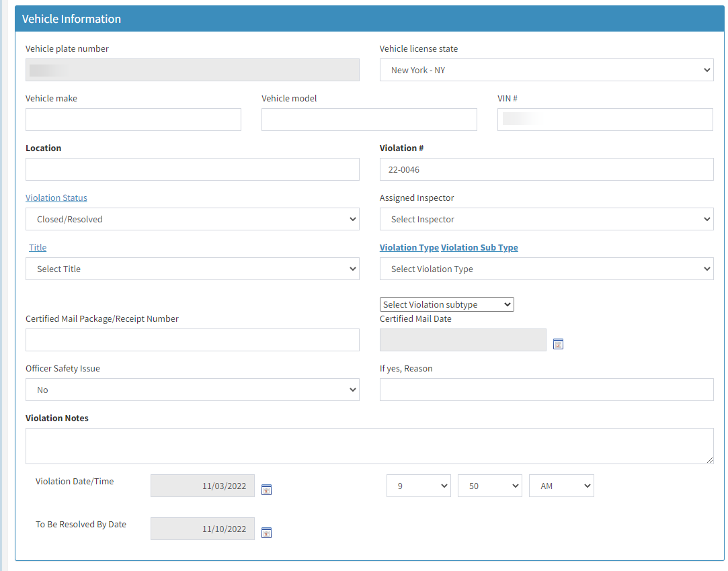This screenshot has width=728, height=571.
Task: Open the Certified Mail Date calendar picker
Action: click(x=558, y=344)
